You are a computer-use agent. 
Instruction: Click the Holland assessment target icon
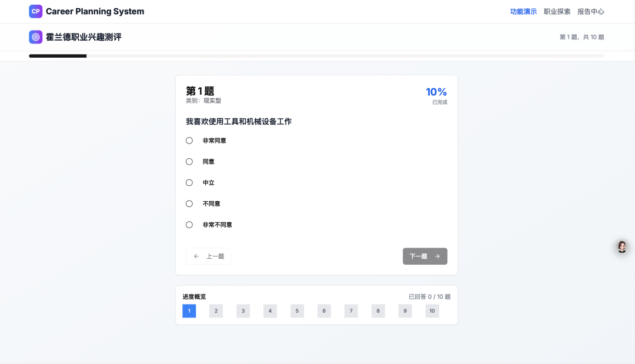(36, 37)
